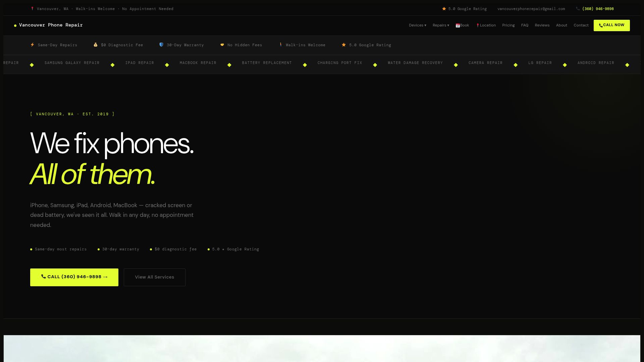
Task: Click the View All Services button
Action: (155, 277)
